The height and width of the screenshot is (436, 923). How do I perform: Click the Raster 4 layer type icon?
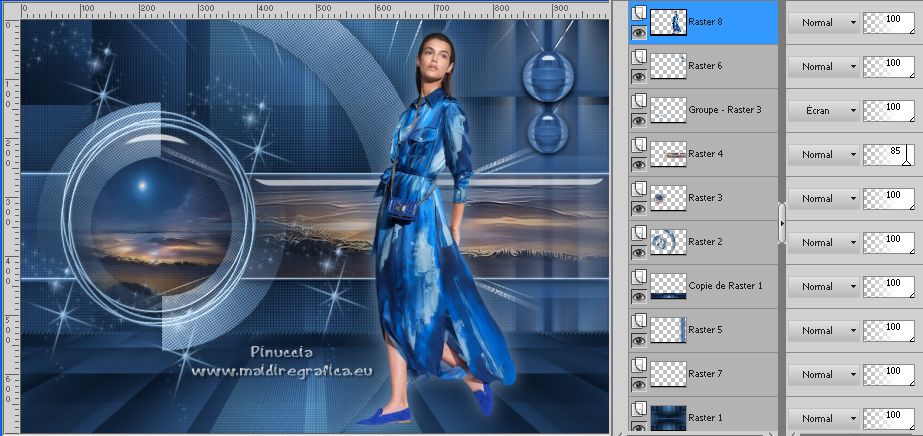[x=639, y=145]
